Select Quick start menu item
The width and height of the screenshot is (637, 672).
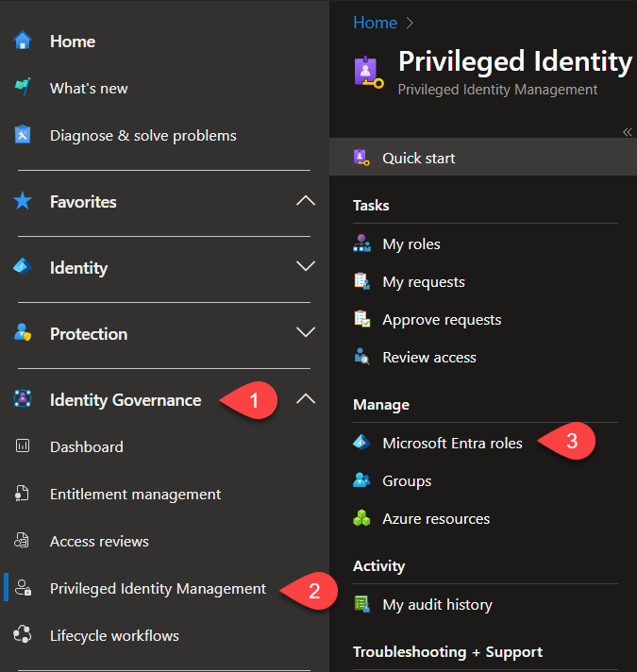[483, 157]
